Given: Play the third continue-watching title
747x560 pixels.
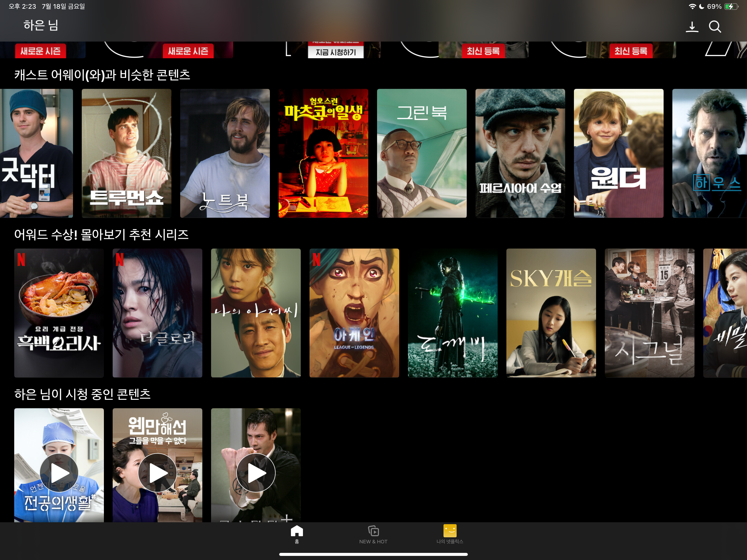Looking at the screenshot, I should pyautogui.click(x=256, y=472).
